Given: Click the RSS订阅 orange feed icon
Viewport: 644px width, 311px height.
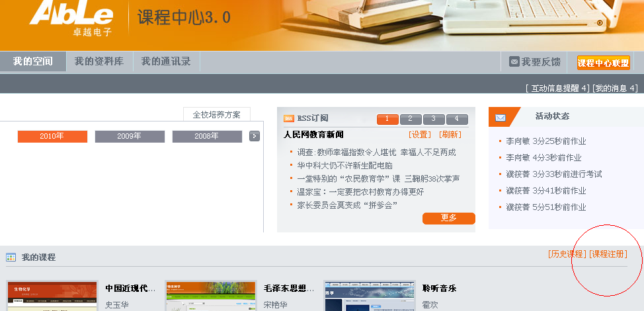Looking at the screenshot, I should pos(289,119).
